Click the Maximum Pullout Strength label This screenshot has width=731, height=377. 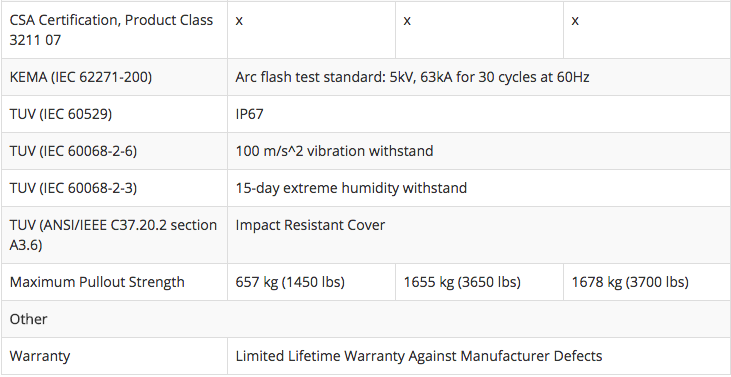tap(97, 282)
